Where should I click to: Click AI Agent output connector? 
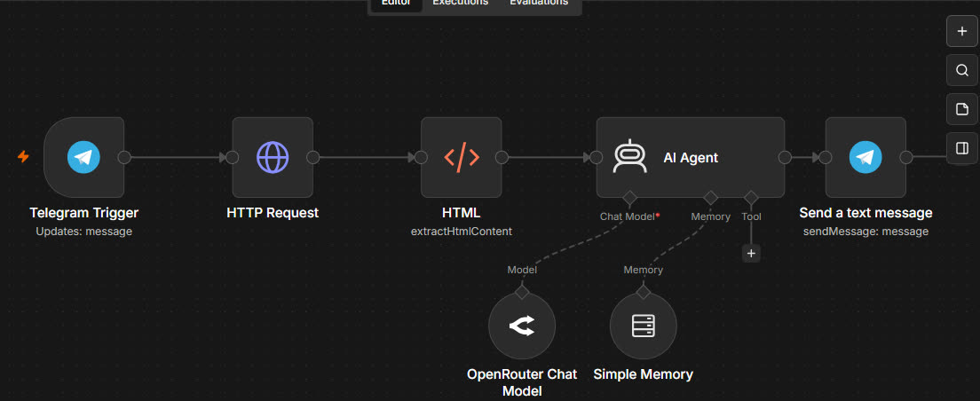(x=785, y=157)
